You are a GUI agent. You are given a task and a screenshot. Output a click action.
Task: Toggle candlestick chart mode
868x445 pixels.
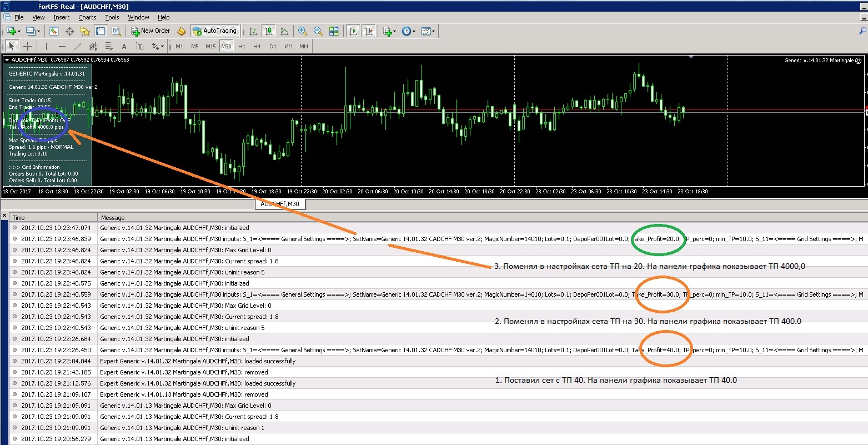pos(269,31)
